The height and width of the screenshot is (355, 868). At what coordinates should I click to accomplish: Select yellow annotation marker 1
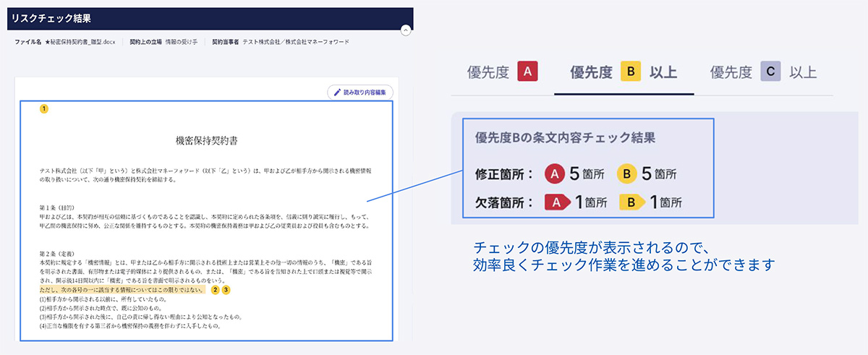pyautogui.click(x=44, y=108)
